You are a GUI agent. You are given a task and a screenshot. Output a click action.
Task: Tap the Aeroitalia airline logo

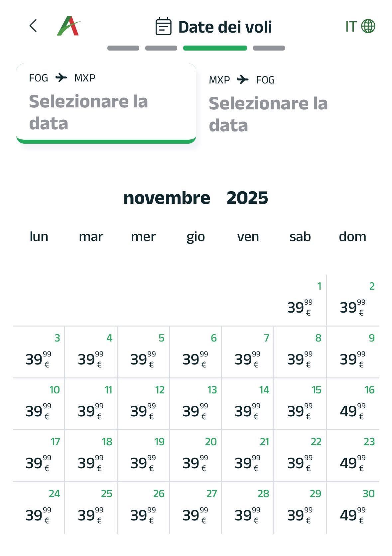(x=69, y=26)
